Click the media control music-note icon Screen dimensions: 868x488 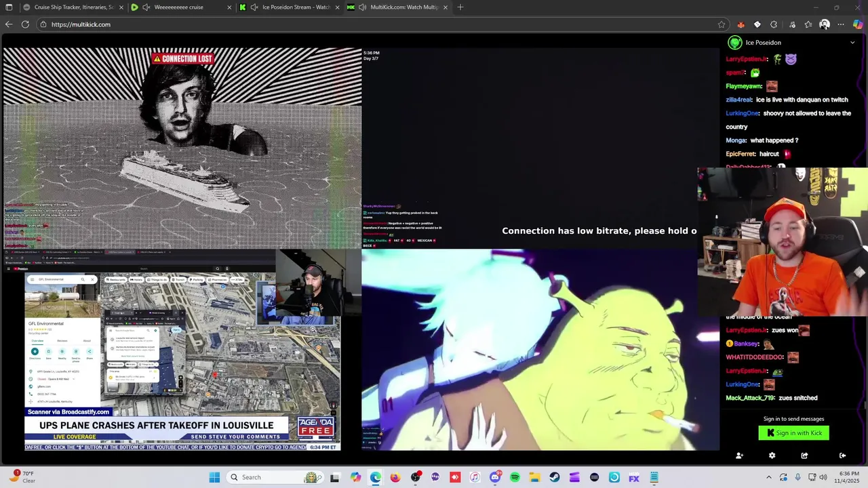click(792, 24)
